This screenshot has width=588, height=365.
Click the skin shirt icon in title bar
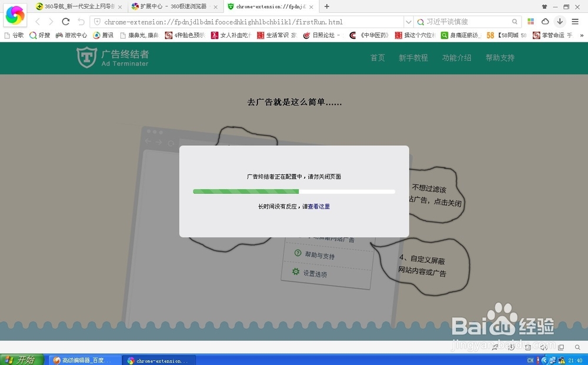click(x=544, y=6)
